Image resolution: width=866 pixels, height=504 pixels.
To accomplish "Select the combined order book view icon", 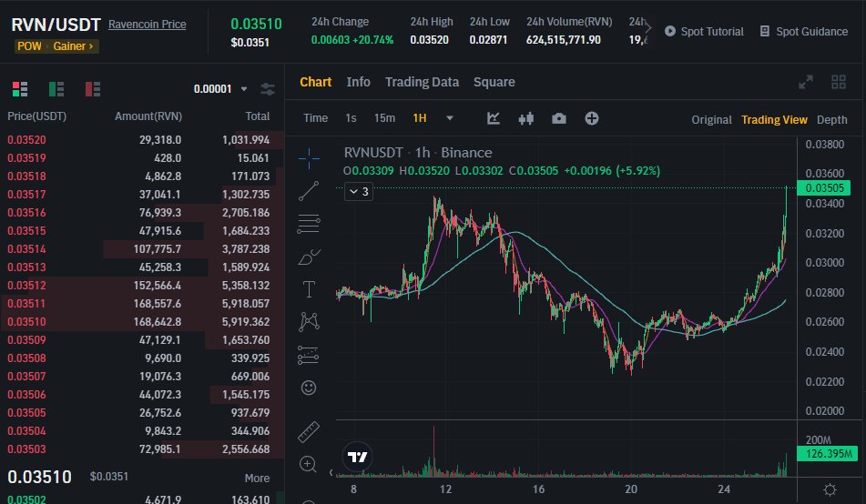I will click(20, 89).
